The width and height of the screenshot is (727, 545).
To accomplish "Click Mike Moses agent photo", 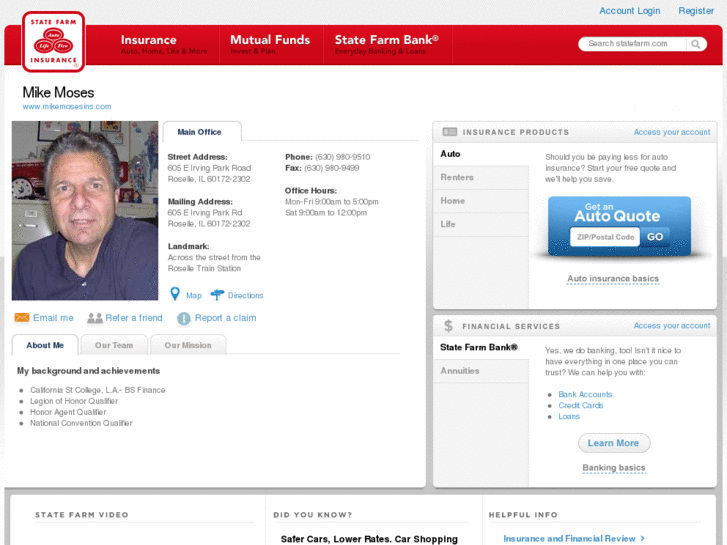I will click(x=85, y=211).
